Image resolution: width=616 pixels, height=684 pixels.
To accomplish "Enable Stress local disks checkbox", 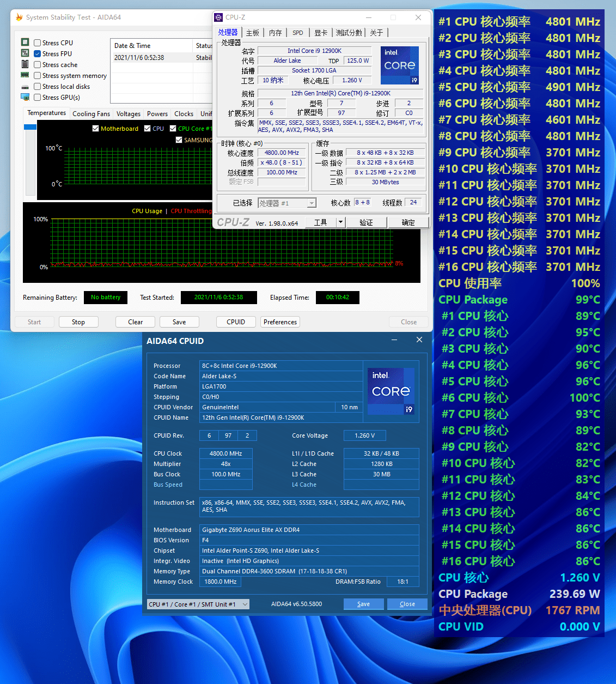I will click(38, 86).
